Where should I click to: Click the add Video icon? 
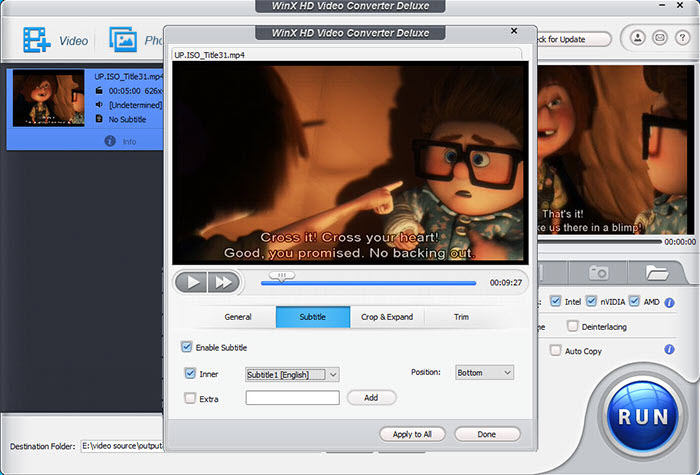(37, 40)
